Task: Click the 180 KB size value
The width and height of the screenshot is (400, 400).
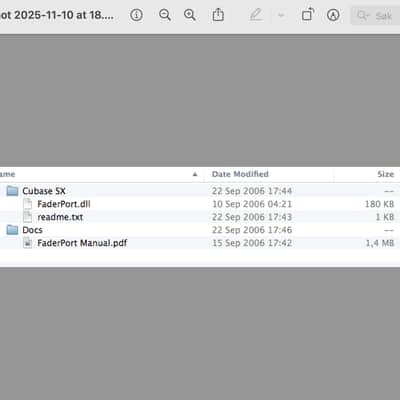Action: click(380, 204)
